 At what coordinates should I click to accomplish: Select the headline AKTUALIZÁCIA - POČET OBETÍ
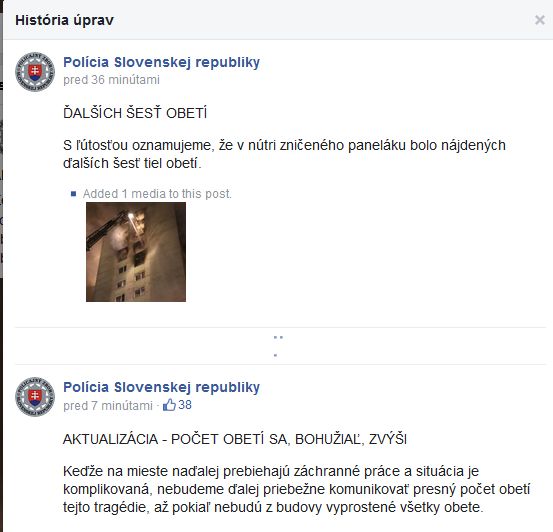235,439
